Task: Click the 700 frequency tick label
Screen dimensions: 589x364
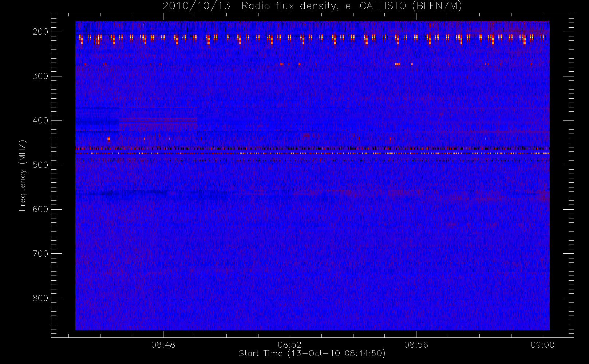Action: [x=40, y=254]
